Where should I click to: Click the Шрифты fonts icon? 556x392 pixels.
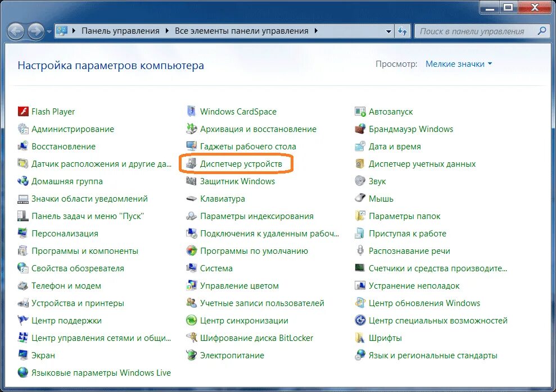coord(360,338)
